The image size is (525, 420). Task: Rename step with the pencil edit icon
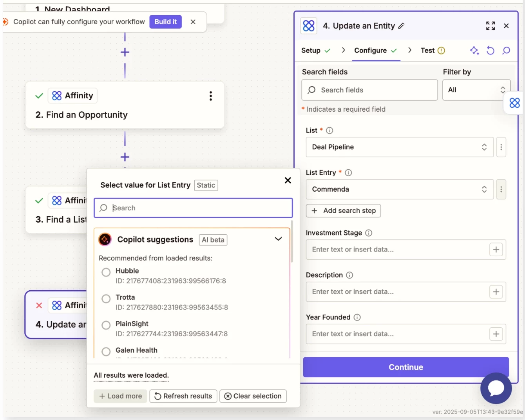click(401, 26)
